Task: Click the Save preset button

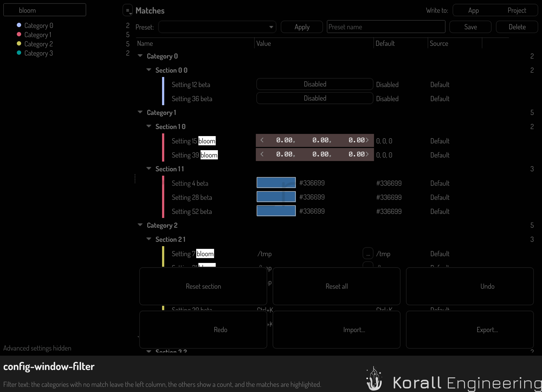Action: tap(470, 27)
